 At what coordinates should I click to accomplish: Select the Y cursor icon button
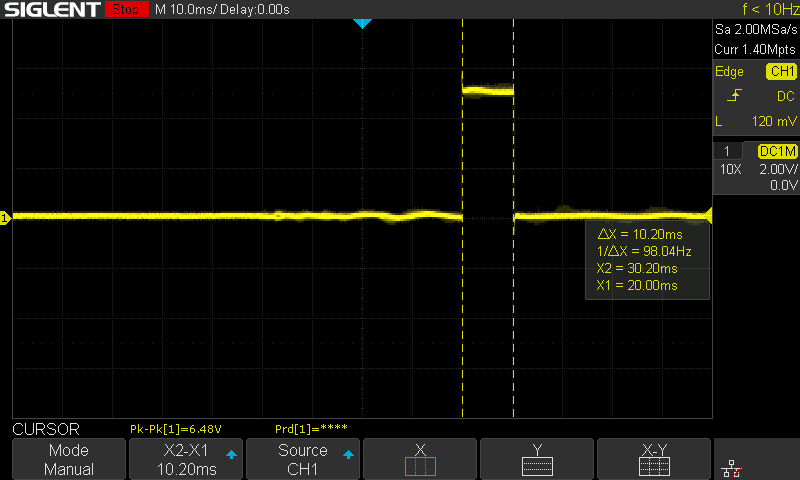point(537,459)
